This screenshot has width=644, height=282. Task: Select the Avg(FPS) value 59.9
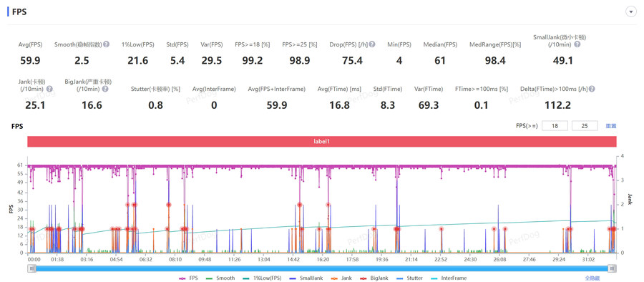coord(30,61)
